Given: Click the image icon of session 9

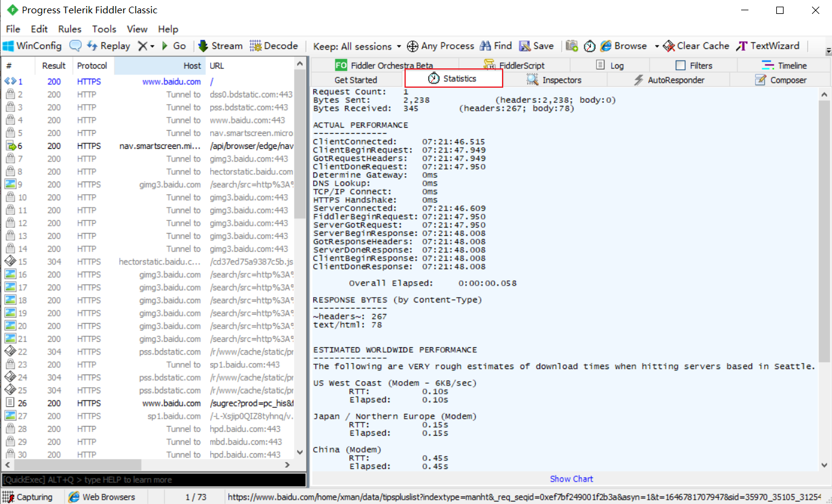Looking at the screenshot, I should (10, 185).
